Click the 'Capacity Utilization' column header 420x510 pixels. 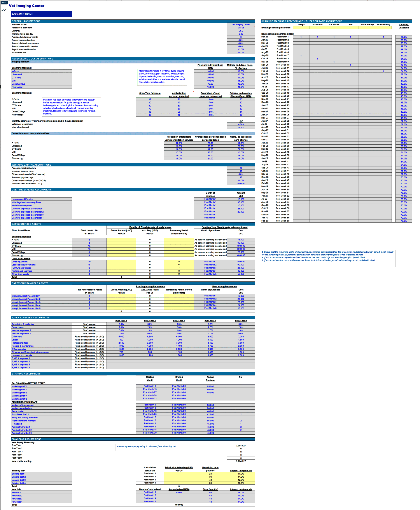click(x=404, y=26)
